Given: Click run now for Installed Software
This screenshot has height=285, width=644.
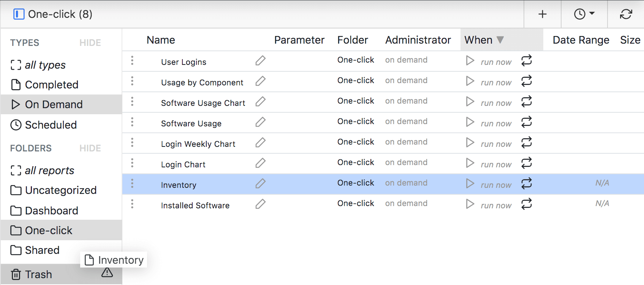Looking at the screenshot, I should pos(496,206).
